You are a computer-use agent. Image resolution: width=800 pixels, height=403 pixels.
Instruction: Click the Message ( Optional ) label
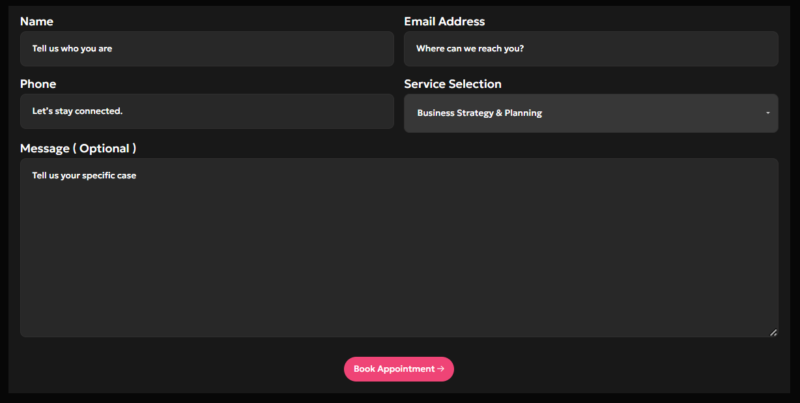tap(78, 148)
